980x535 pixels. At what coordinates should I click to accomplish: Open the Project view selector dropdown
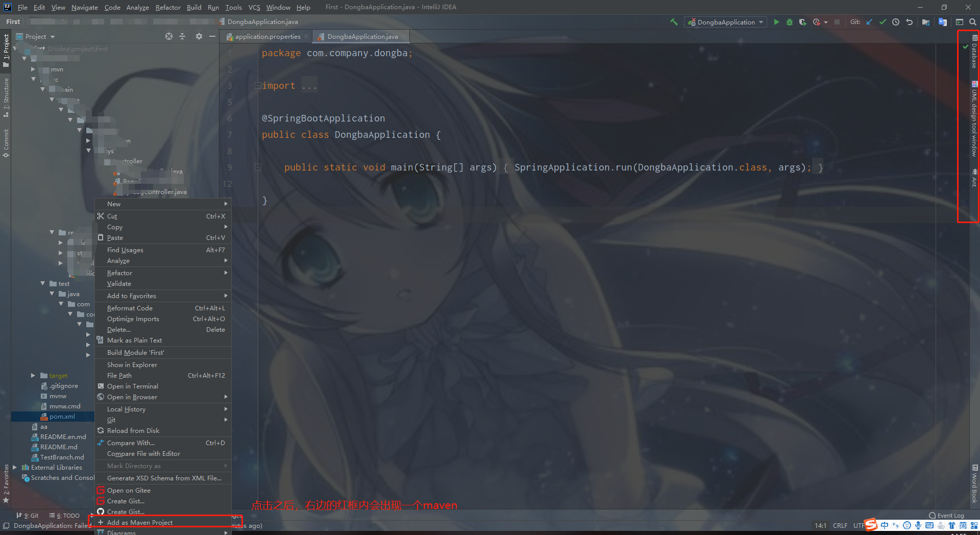click(x=35, y=36)
